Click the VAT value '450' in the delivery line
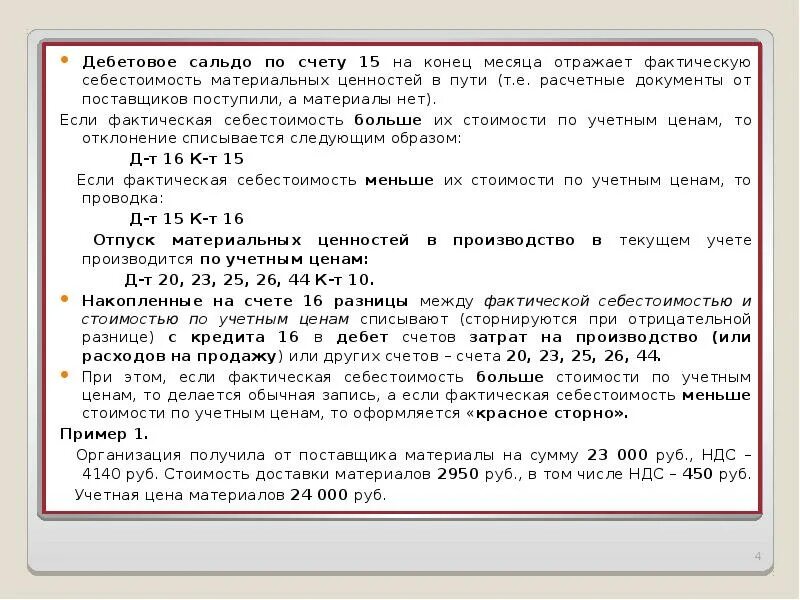800x600 pixels. [x=697, y=474]
